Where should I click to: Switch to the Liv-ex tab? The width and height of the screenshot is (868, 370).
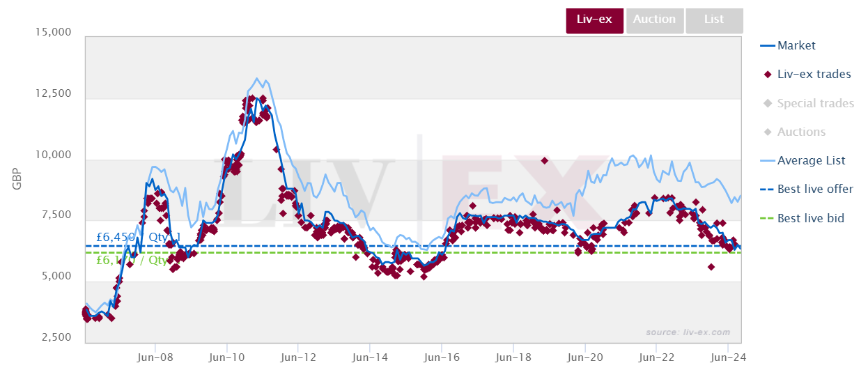[x=594, y=20]
